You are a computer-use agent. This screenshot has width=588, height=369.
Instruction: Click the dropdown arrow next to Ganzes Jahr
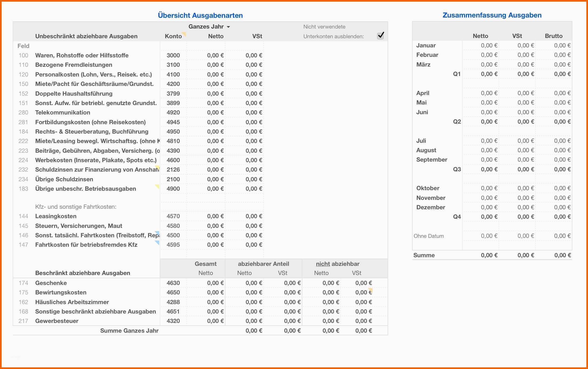[228, 27]
